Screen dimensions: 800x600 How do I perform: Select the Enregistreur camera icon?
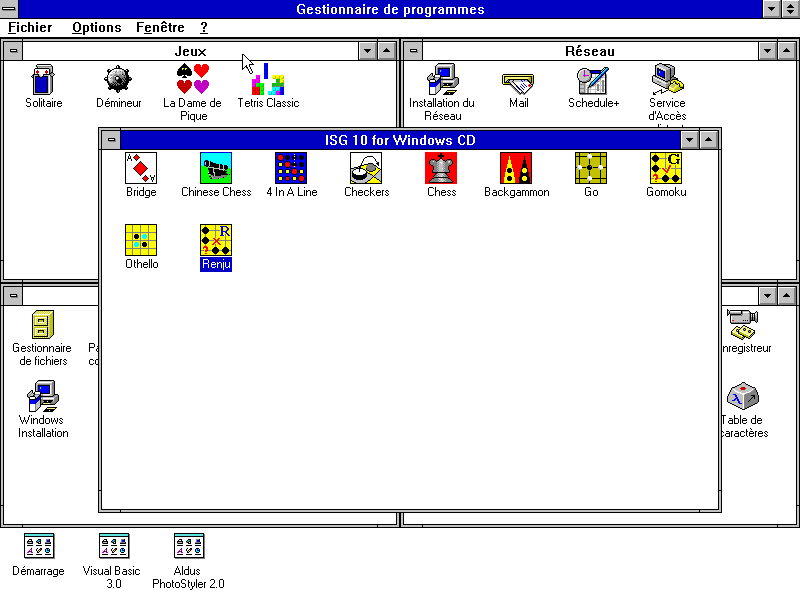point(743,324)
